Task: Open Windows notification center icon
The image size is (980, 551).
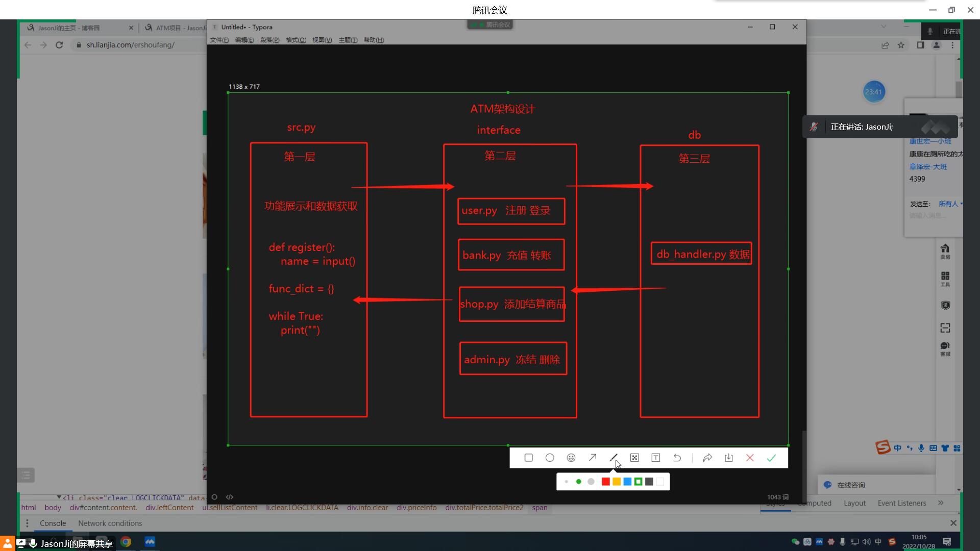Action: click(x=947, y=542)
